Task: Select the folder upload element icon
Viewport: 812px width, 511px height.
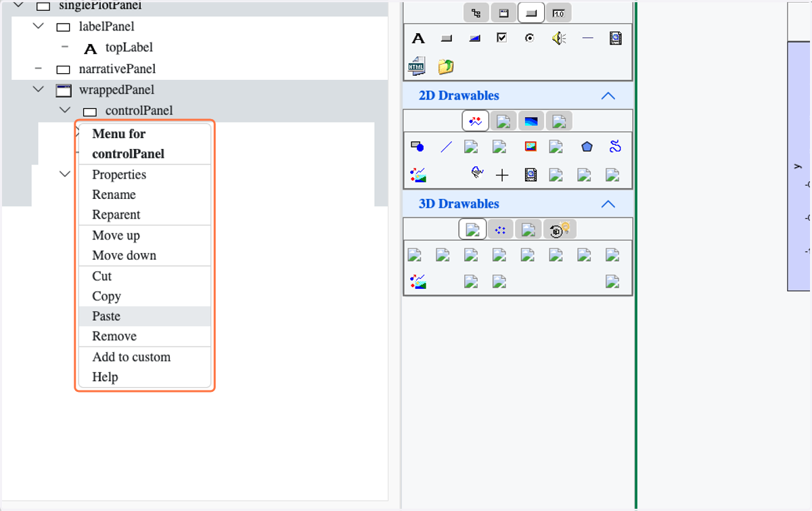Action: point(445,66)
